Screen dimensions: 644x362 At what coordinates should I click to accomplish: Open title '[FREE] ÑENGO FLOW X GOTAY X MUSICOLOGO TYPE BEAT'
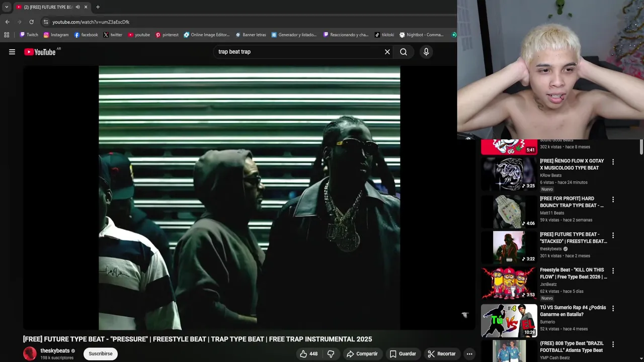pos(572,164)
